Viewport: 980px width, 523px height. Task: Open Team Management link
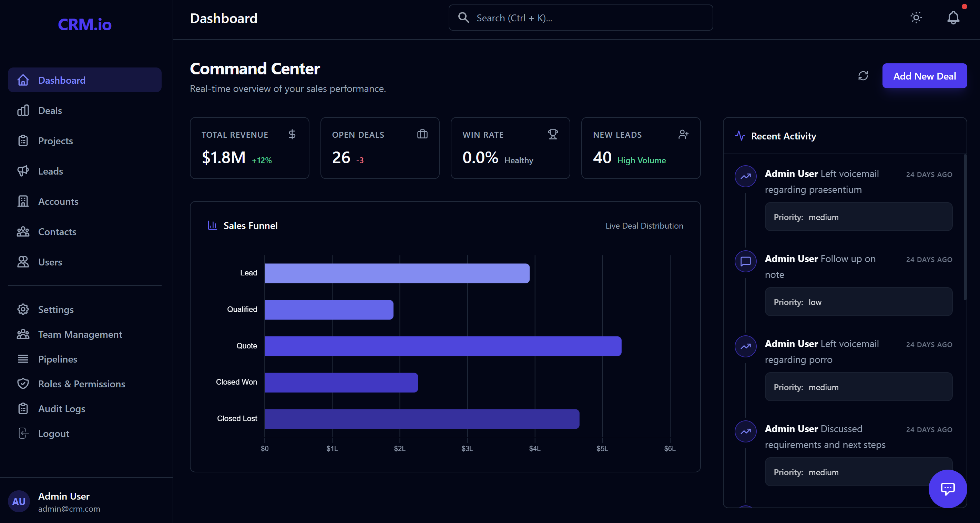pyautogui.click(x=84, y=334)
